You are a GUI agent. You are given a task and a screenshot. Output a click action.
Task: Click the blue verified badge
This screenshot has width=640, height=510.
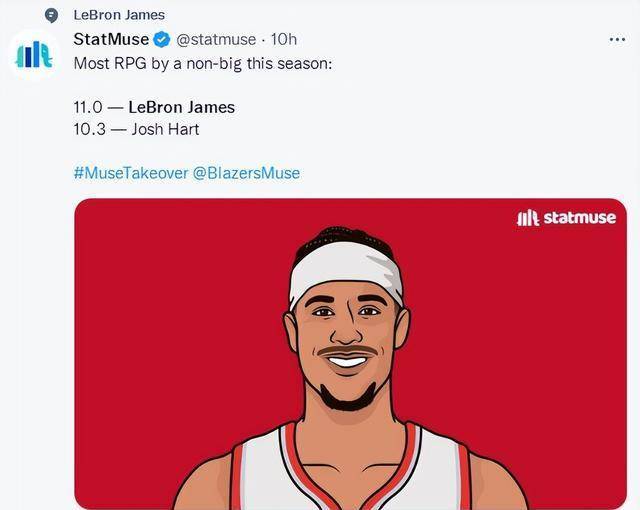[162, 40]
